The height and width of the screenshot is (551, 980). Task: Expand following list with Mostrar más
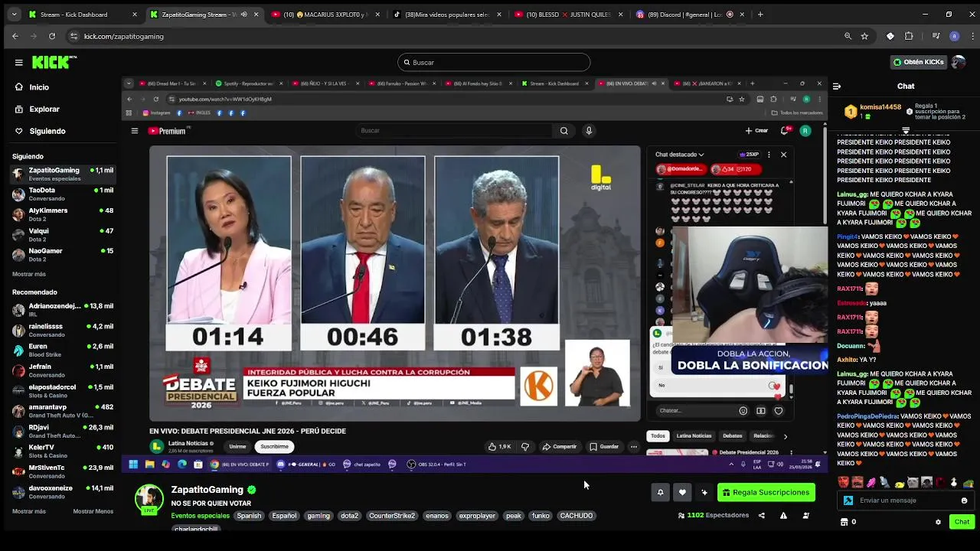point(29,274)
